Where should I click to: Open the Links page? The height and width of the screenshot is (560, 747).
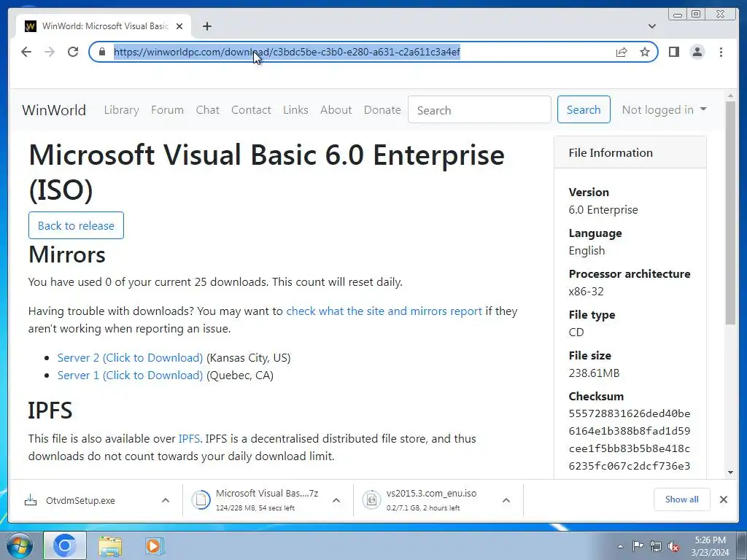click(x=295, y=110)
